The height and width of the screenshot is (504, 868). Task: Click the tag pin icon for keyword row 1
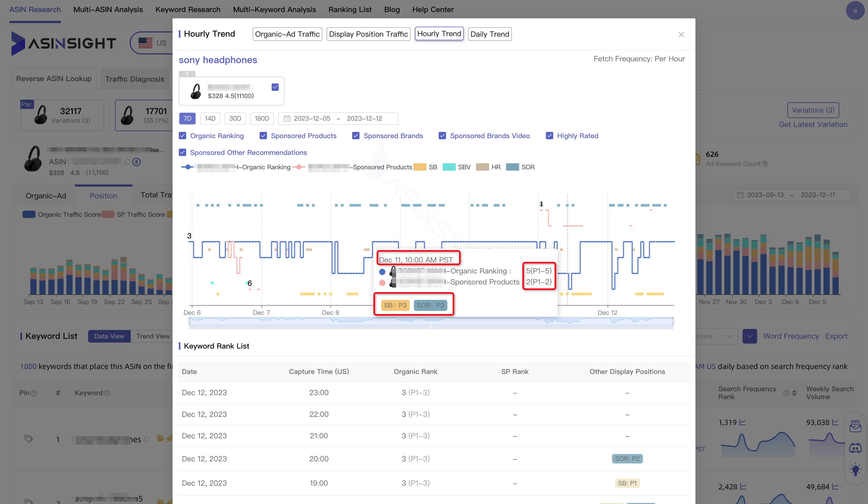[28, 439]
